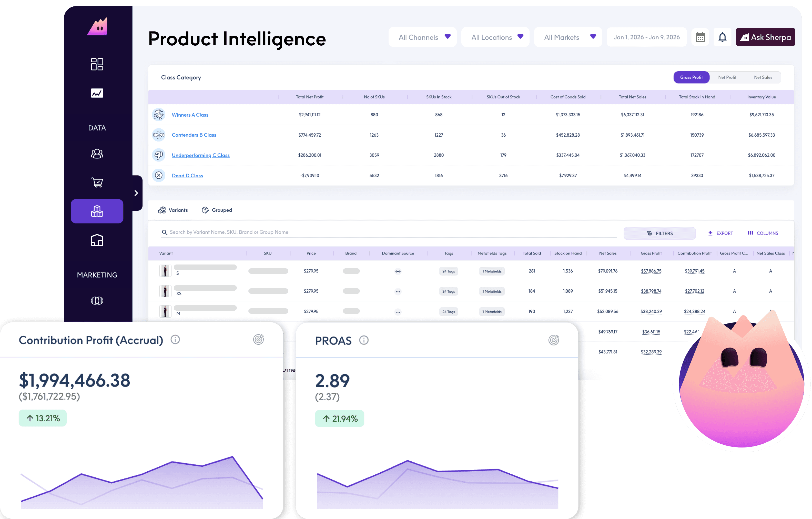Expand the sidebar with chevron arrow
The image size is (812, 519).
tap(136, 193)
